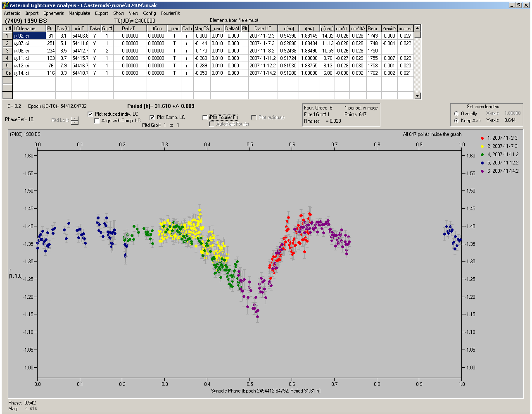
Task: Click the Synodic Phase axis label
Action: pos(266,391)
